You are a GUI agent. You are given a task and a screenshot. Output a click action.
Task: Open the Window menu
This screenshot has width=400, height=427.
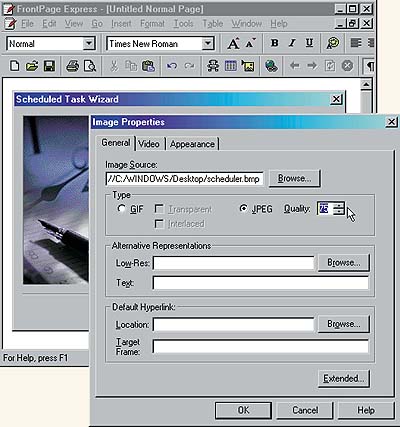[x=247, y=24]
